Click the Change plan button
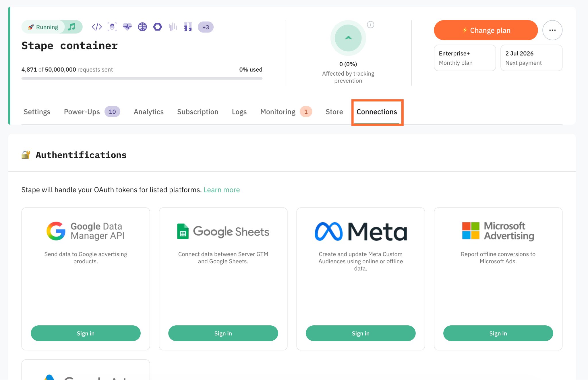The width and height of the screenshot is (588, 380). 486,30
